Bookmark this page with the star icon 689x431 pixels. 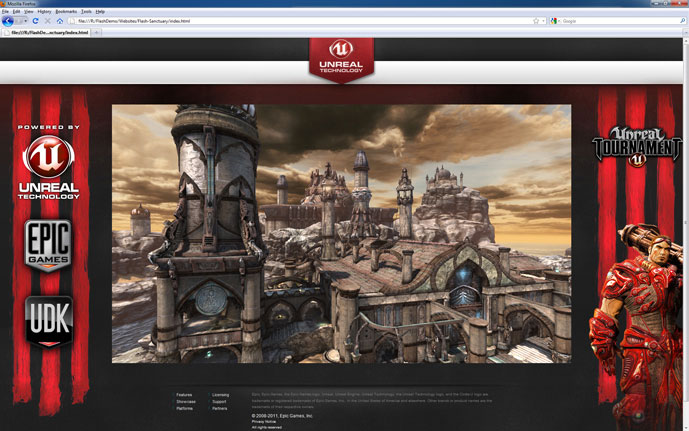click(536, 20)
